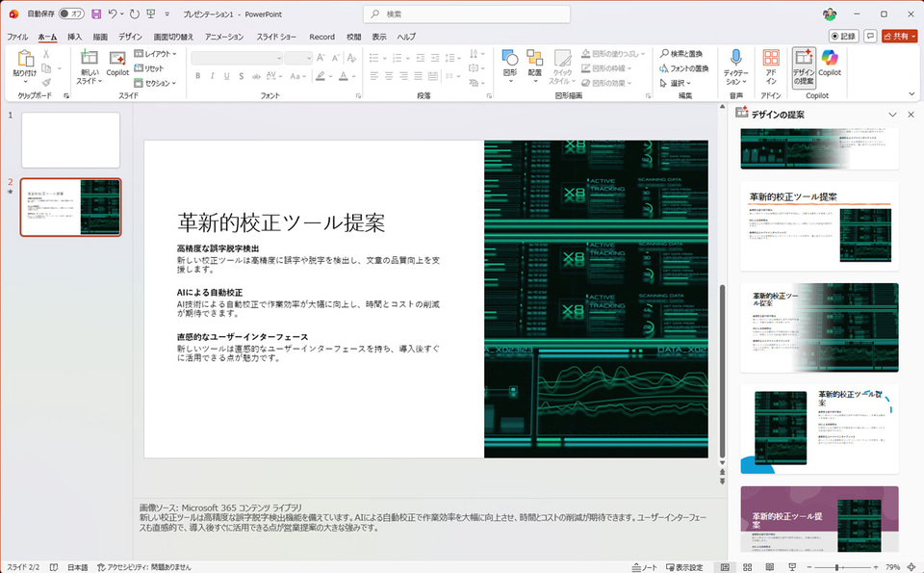Screen dimensions: 924x573
Task: Click the 記録 (Record) button
Action: pyautogui.click(x=843, y=36)
